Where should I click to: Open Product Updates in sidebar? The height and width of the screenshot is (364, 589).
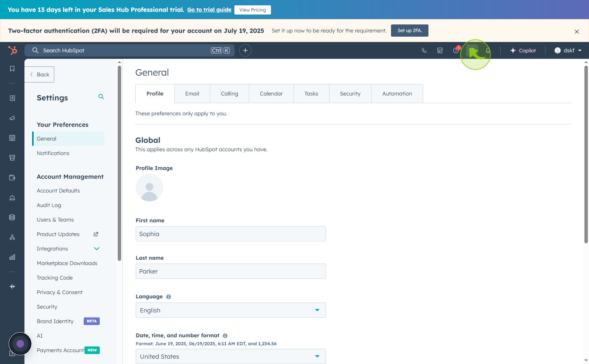[x=58, y=234]
